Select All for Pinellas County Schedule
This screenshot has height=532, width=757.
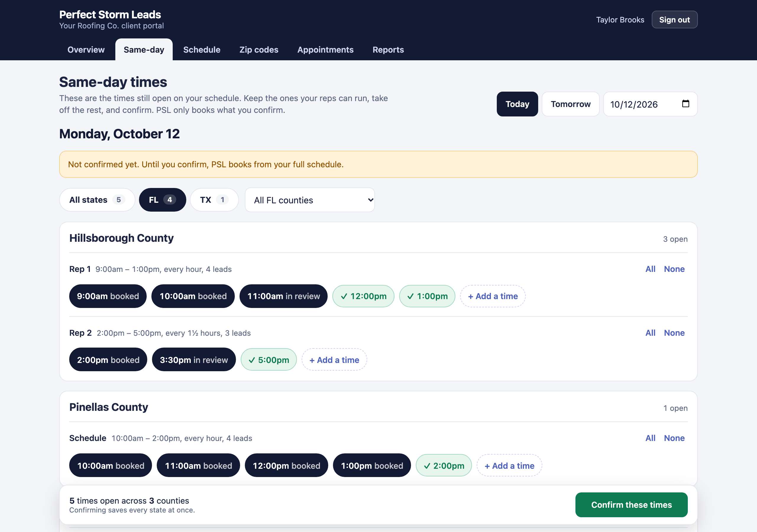(x=650, y=438)
